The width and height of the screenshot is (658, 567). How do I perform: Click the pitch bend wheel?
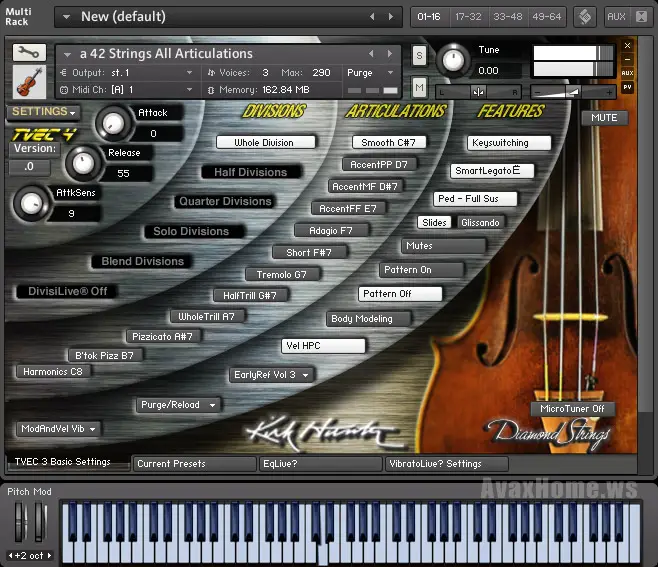coord(21,522)
